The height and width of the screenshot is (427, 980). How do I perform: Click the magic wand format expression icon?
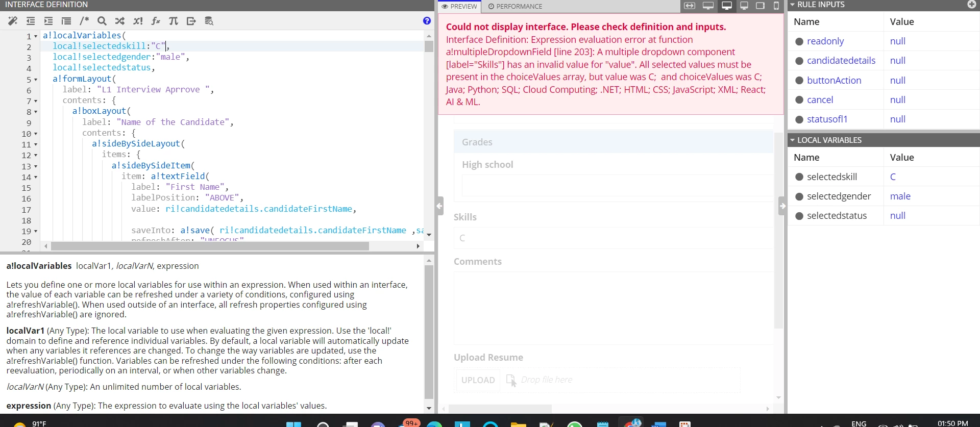[x=13, y=21]
